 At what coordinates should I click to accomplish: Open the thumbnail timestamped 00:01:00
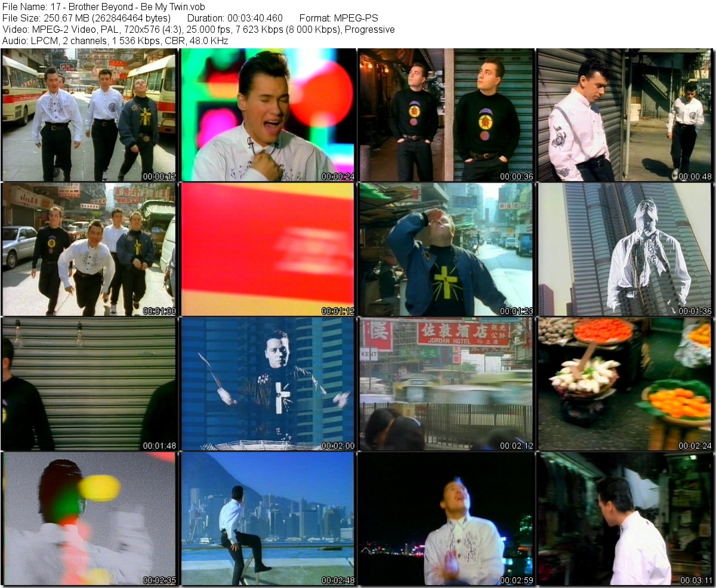(89, 249)
